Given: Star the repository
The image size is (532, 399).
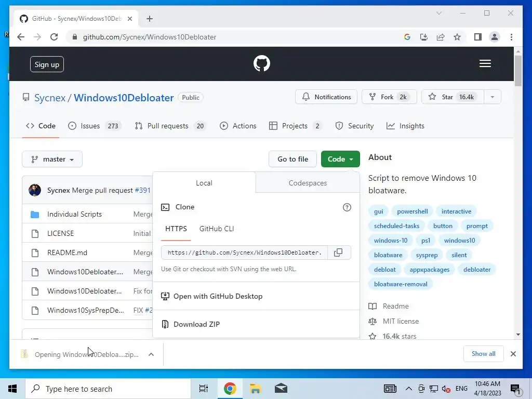Looking at the screenshot, I should pyautogui.click(x=453, y=97).
